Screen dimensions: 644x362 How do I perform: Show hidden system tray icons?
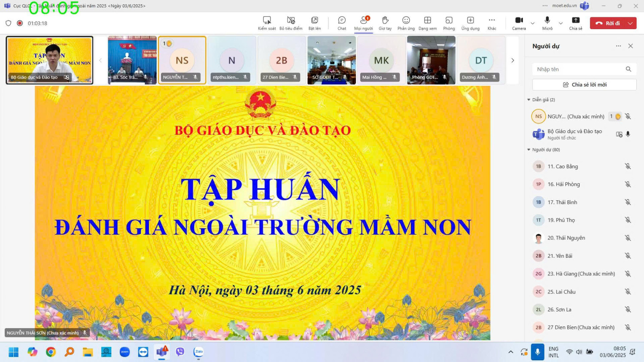pyautogui.click(x=510, y=352)
